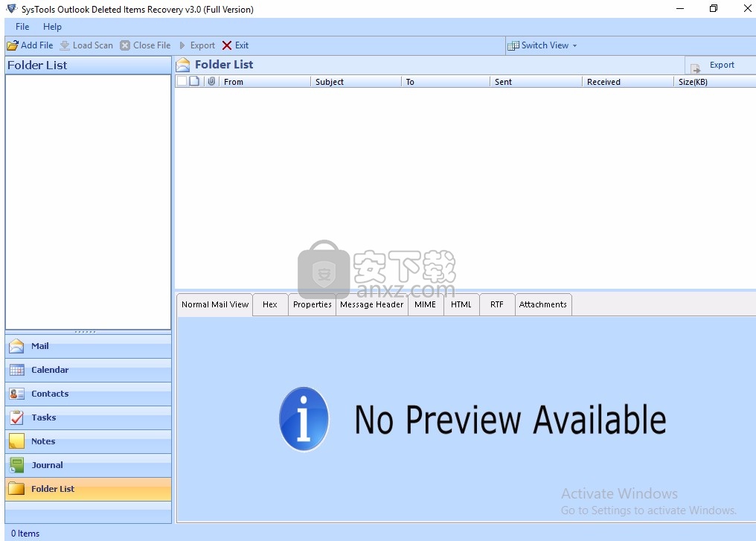This screenshot has width=756, height=541.
Task: Sort by the From column header
Action: [264, 82]
